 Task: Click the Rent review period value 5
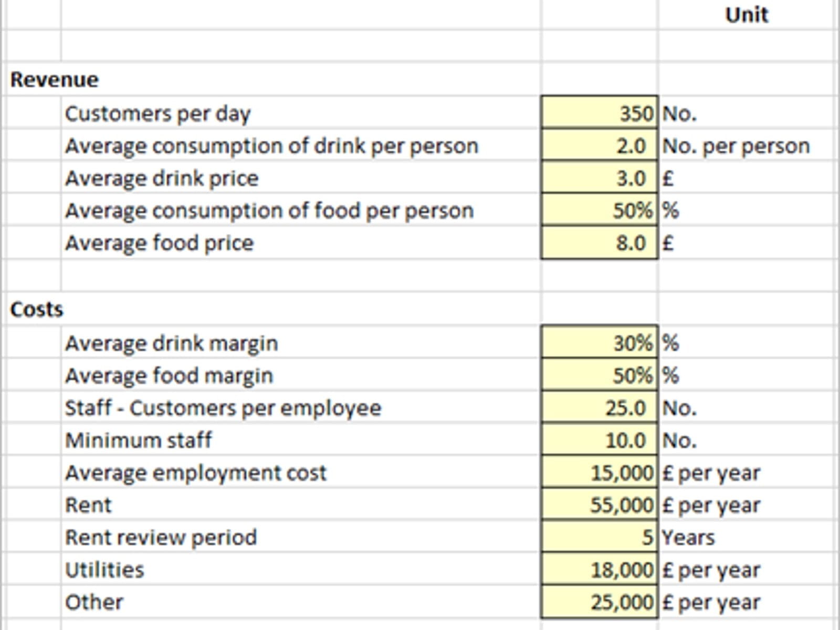coord(599,537)
